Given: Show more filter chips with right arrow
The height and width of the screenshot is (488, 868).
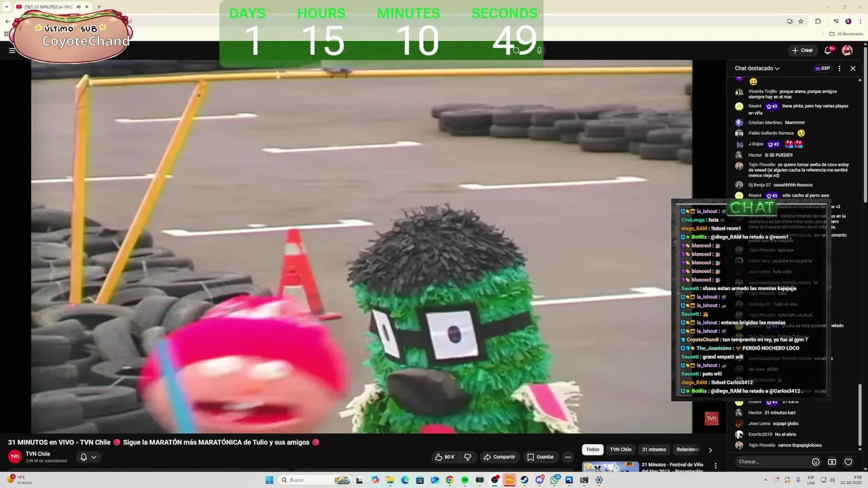Looking at the screenshot, I should (710, 450).
